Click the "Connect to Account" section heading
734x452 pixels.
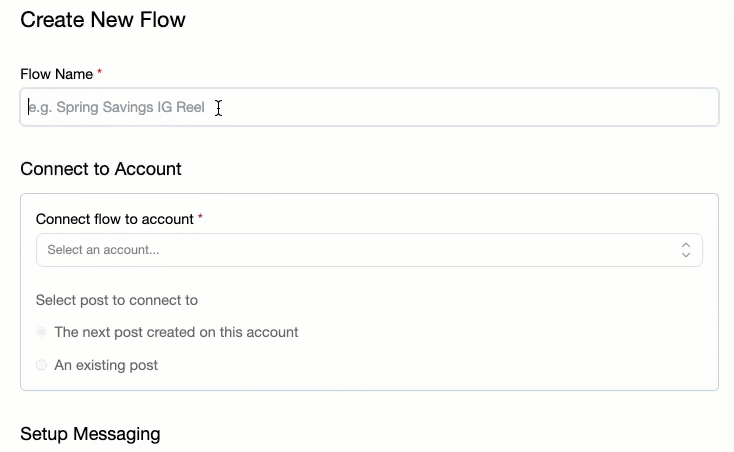101,168
